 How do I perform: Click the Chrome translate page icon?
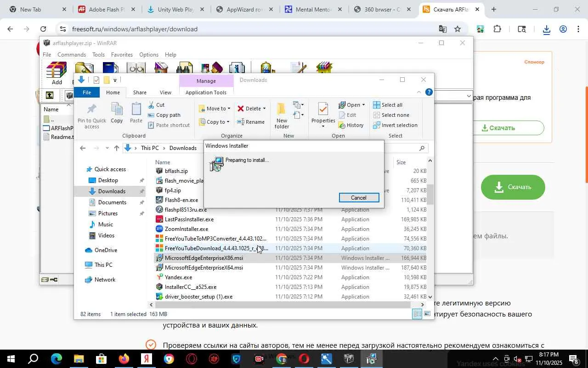(x=442, y=29)
